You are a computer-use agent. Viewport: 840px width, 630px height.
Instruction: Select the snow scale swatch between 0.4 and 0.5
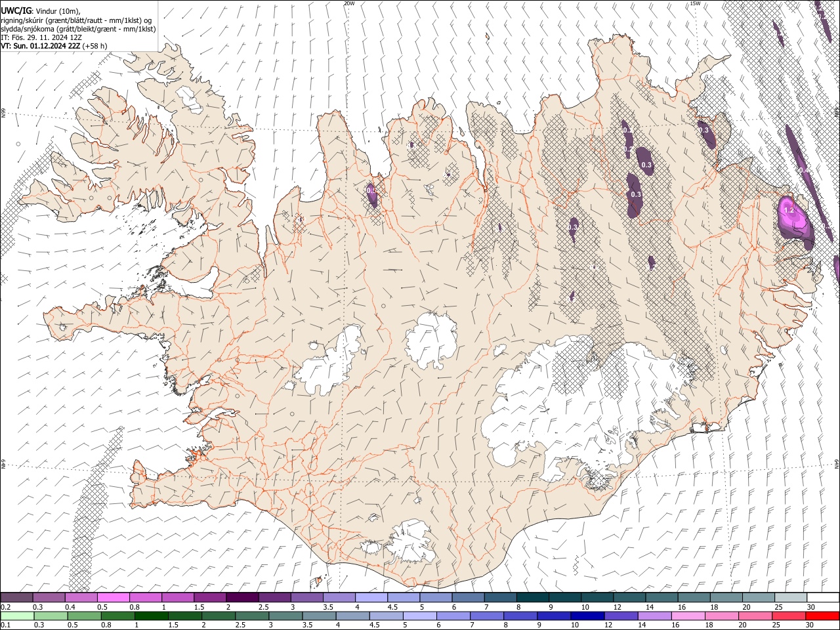coord(81,598)
